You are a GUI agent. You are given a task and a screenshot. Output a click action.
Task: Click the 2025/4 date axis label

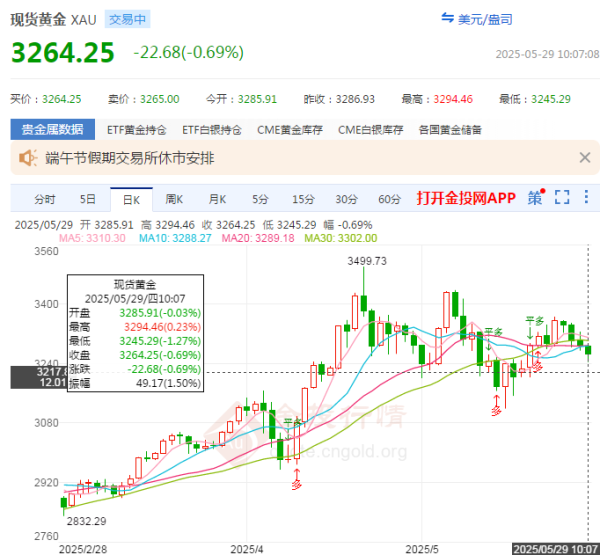pyautogui.click(x=246, y=549)
